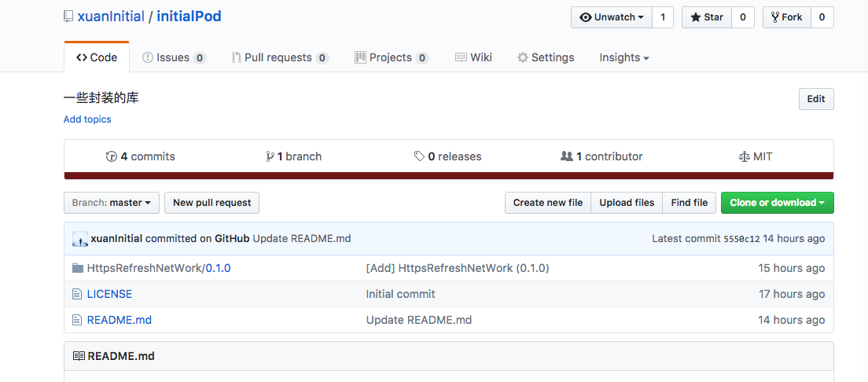Screen dimensions: 868x382
Task: Open the Issues tab
Action: click(x=175, y=57)
